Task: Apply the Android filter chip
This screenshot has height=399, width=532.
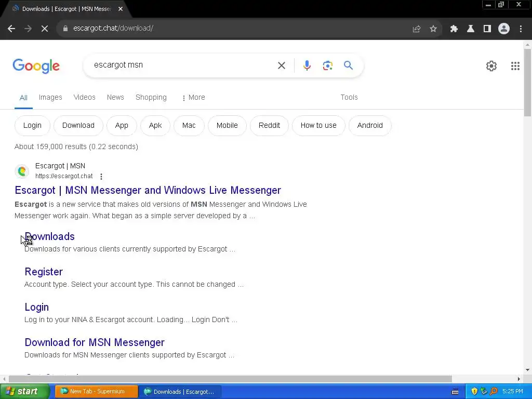Action: coord(370,126)
